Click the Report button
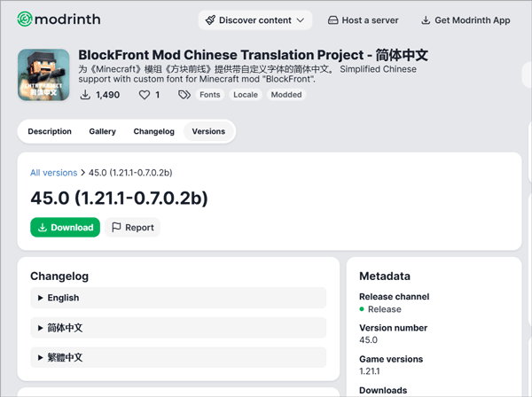Viewport: 532px width, 397px height. (x=132, y=227)
